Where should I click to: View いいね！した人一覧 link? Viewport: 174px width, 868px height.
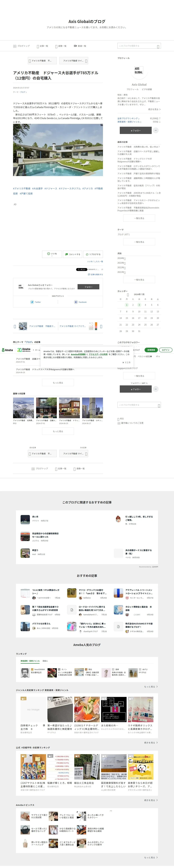point(95,261)
